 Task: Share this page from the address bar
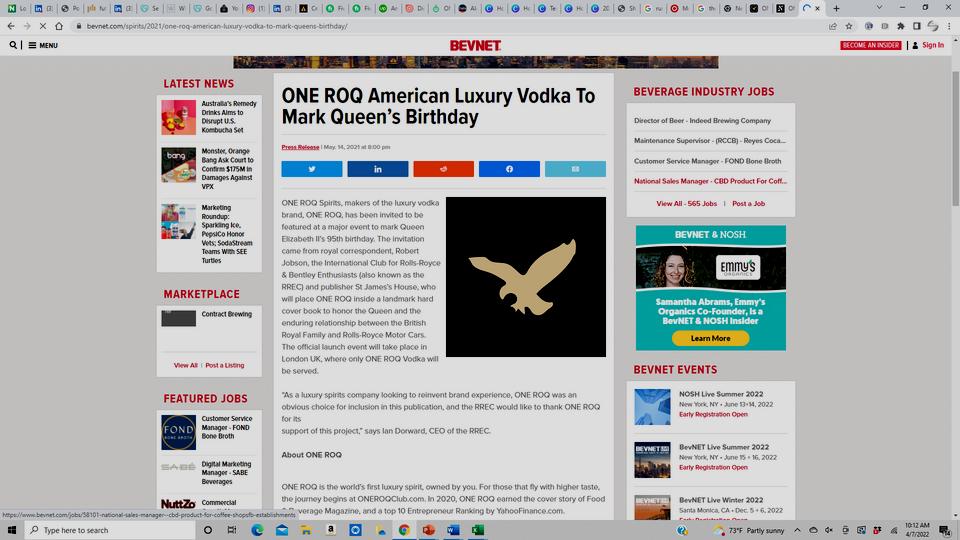click(833, 26)
